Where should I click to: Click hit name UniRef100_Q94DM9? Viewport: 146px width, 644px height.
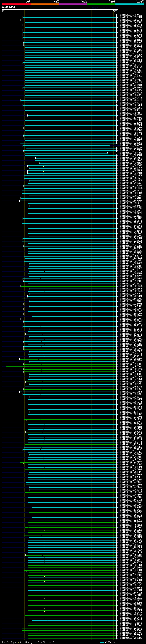click(x=131, y=156)
